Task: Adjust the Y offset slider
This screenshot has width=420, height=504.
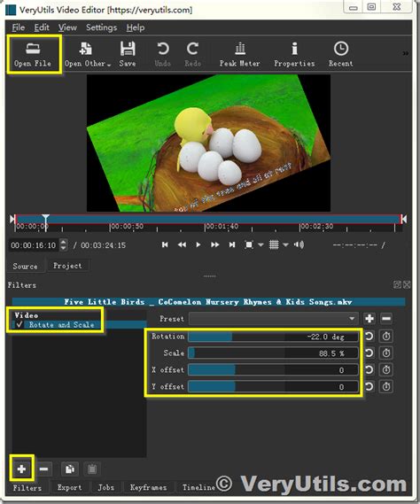Action: (x=273, y=387)
